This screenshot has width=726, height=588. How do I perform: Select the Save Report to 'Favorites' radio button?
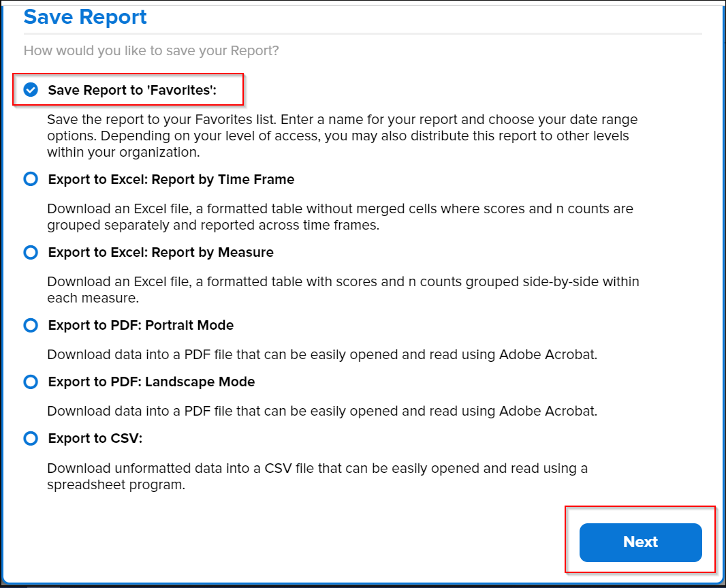pos(31,90)
